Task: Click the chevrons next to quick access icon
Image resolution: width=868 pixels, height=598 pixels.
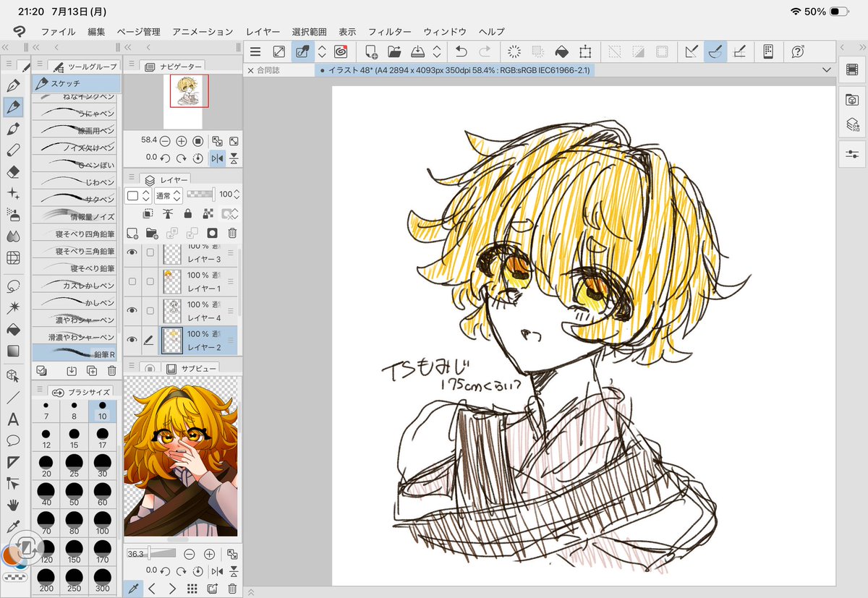Action: [x=323, y=51]
